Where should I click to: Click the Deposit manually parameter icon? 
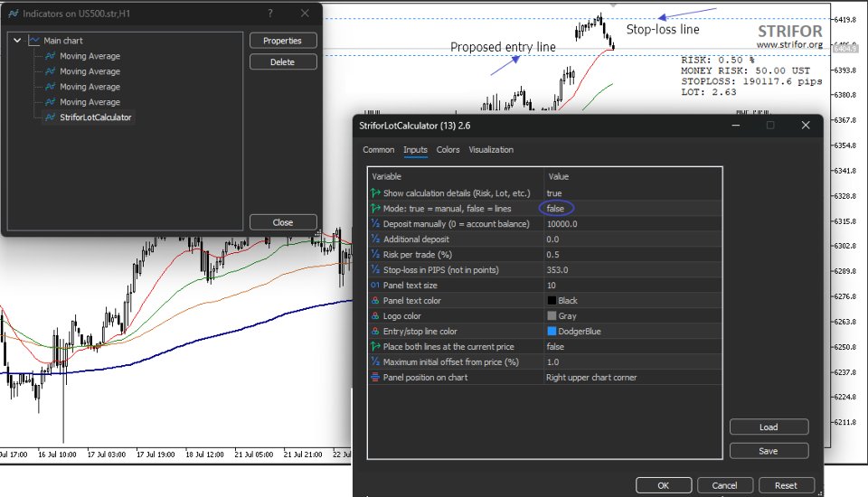[375, 224]
